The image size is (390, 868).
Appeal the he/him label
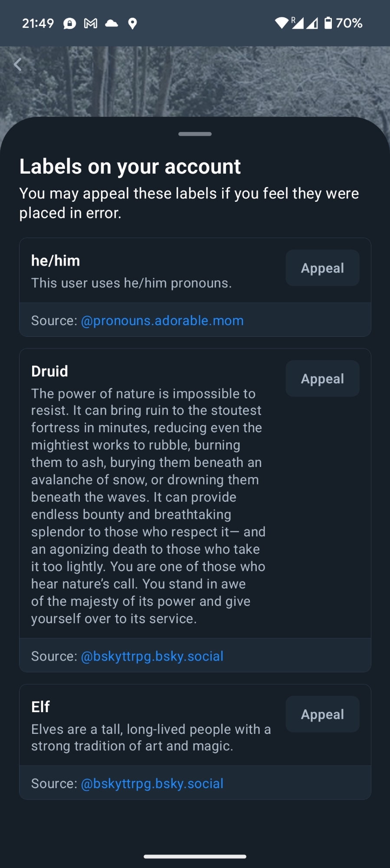click(x=322, y=268)
